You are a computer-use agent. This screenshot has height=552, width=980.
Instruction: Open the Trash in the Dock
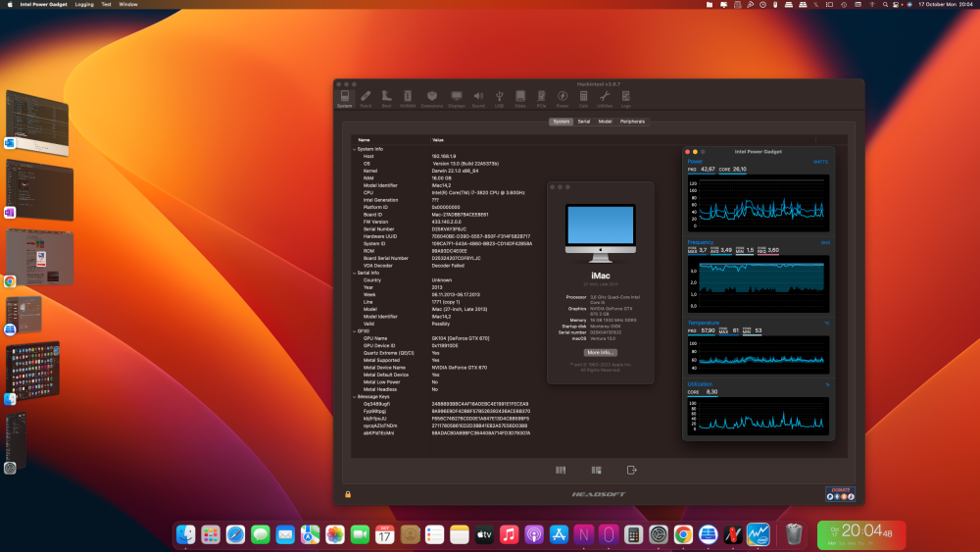(x=794, y=534)
